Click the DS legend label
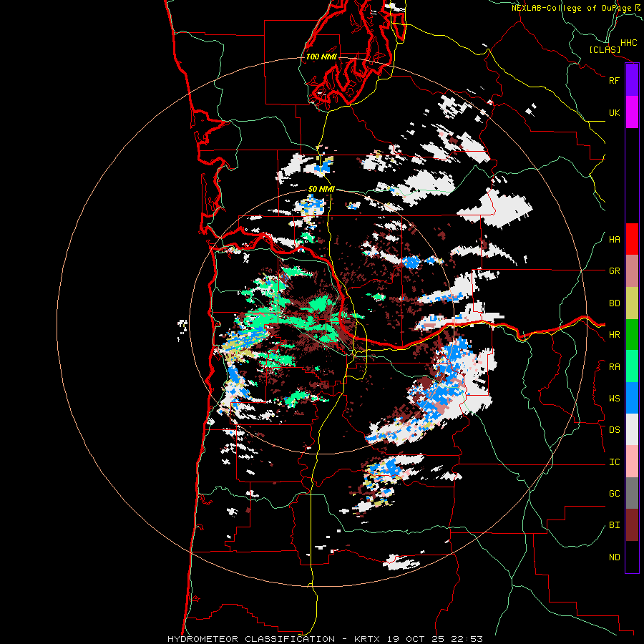 pos(614,430)
